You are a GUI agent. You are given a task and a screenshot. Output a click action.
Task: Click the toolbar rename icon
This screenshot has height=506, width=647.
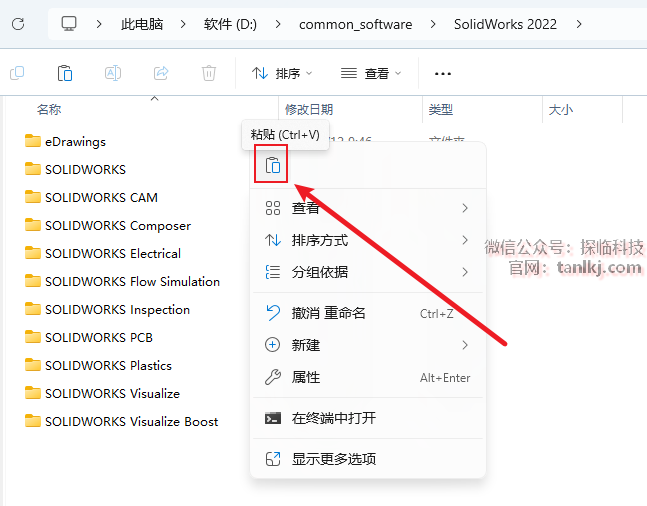click(x=113, y=73)
